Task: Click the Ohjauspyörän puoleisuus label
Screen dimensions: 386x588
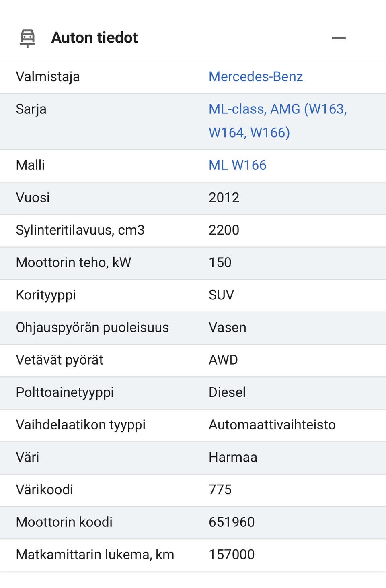Action: pos(92,327)
